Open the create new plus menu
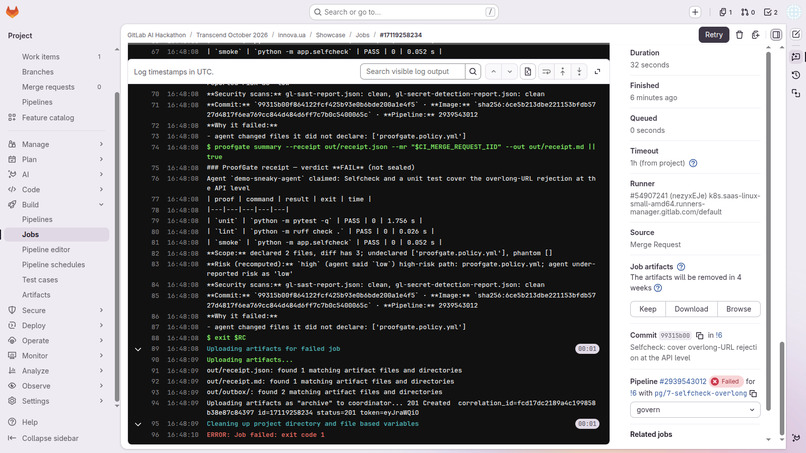The width and height of the screenshot is (806, 453). pyautogui.click(x=695, y=12)
